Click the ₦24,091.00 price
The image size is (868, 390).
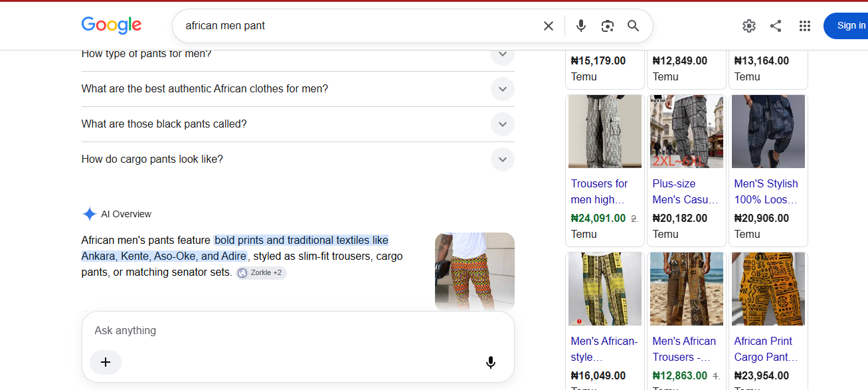coord(598,218)
